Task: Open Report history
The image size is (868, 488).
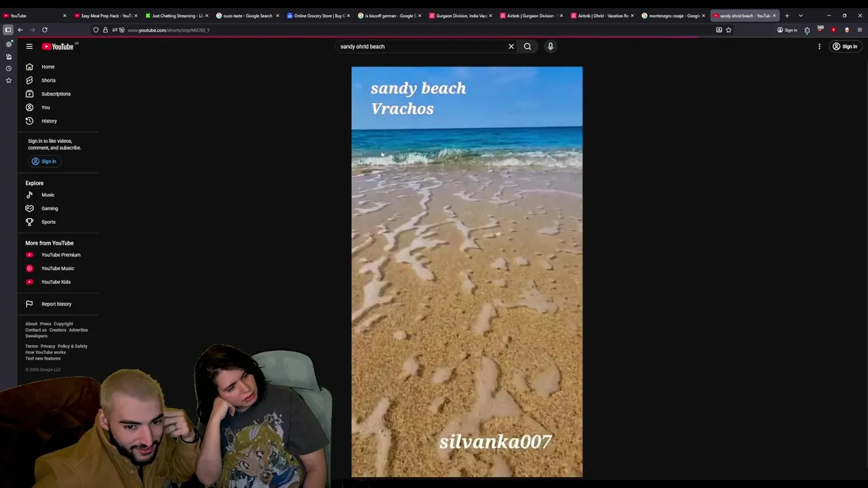Action: (x=58, y=304)
